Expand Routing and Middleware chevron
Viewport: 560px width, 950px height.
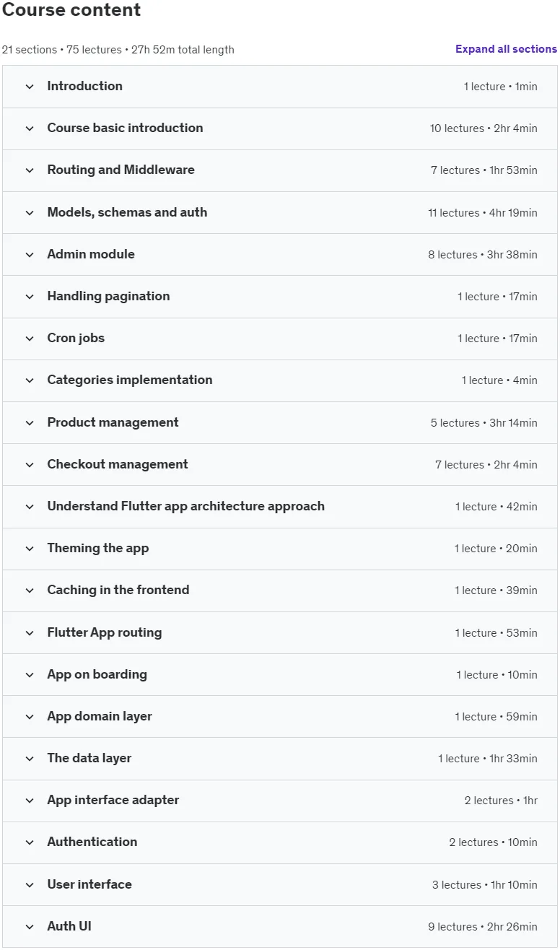(30, 170)
